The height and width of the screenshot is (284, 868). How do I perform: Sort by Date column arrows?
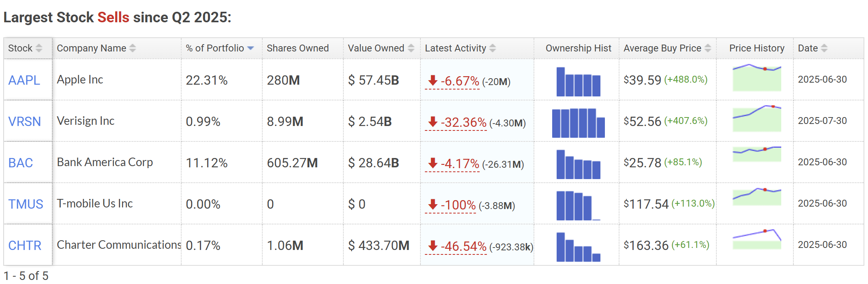(x=824, y=48)
